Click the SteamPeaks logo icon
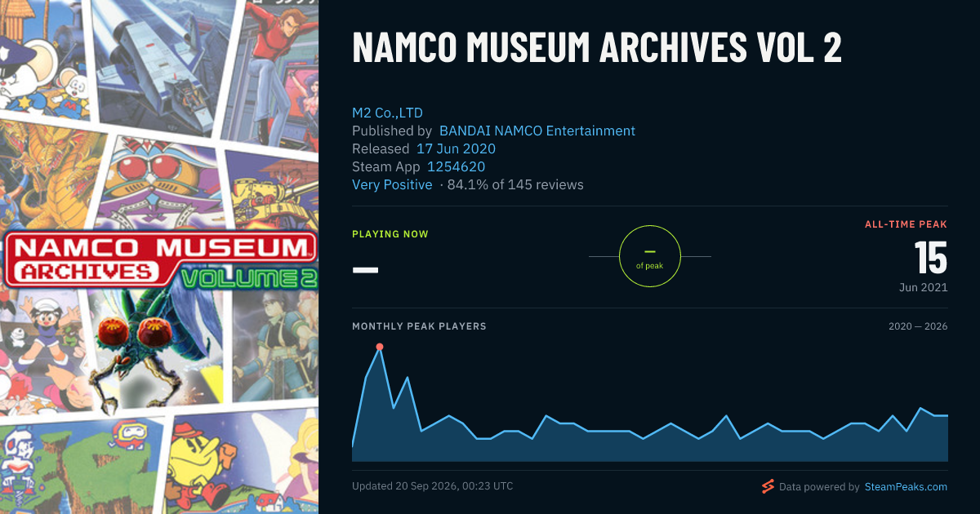The width and height of the screenshot is (980, 514). (767, 486)
